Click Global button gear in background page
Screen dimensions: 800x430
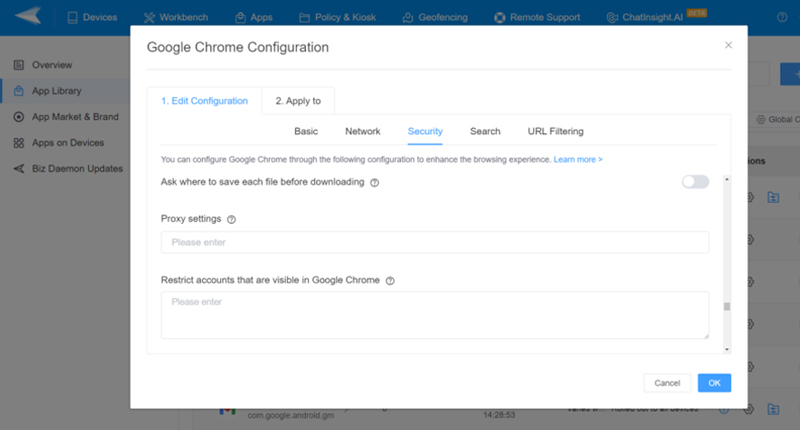coord(761,119)
